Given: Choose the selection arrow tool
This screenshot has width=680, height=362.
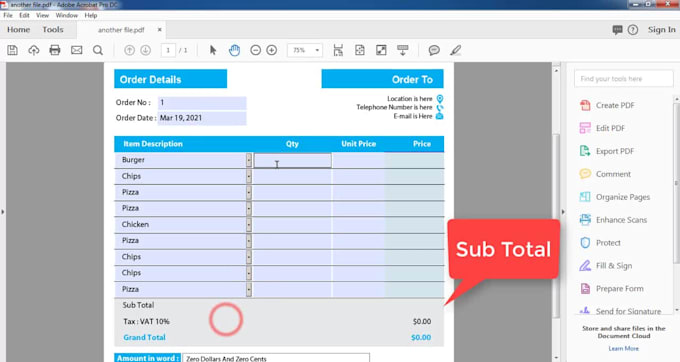Looking at the screenshot, I should pyautogui.click(x=212, y=50).
